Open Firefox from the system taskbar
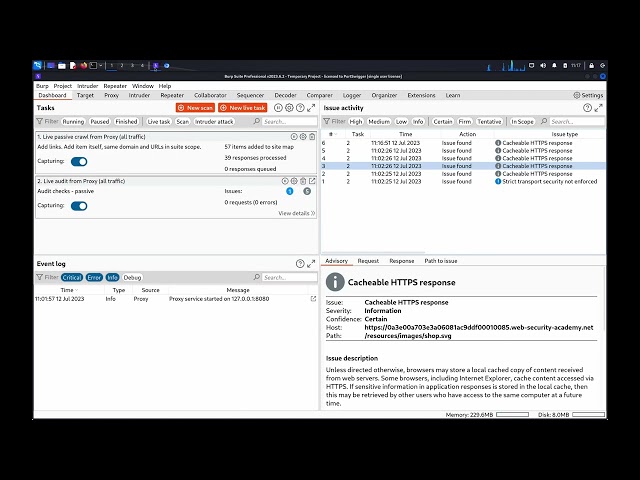The width and height of the screenshot is (640, 480). (x=83, y=65)
